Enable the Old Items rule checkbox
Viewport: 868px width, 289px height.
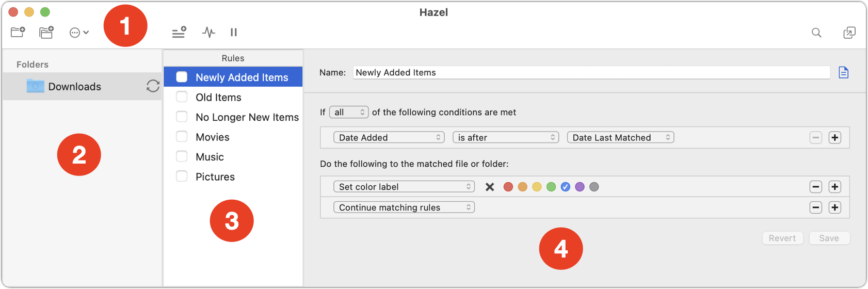tap(182, 97)
